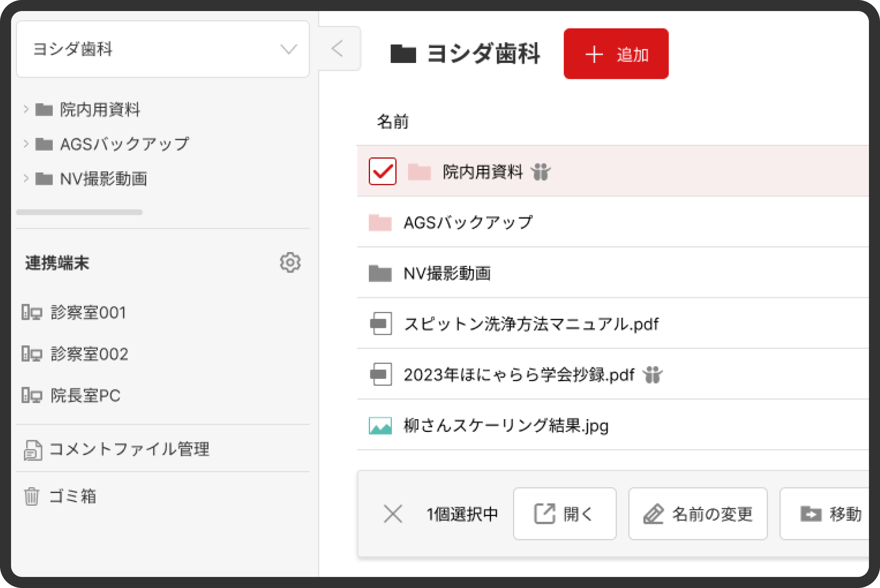Collapse the sidebar with the left arrow
This screenshot has width=880, height=588.
click(x=338, y=49)
